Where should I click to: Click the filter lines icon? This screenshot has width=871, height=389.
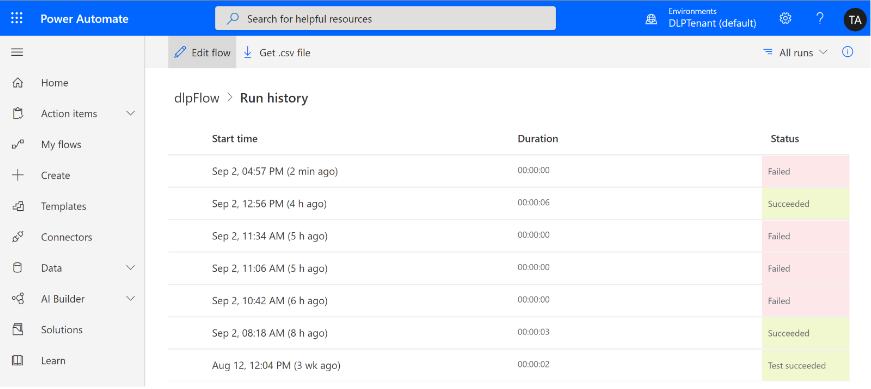(x=768, y=52)
